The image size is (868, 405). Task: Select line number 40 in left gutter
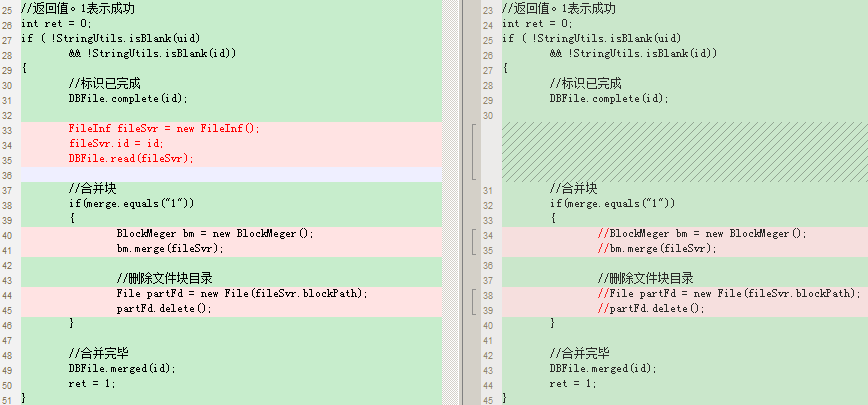tap(7, 235)
